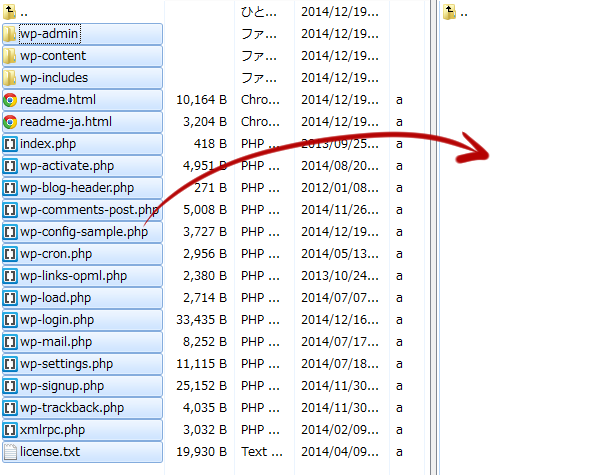Select index.php file name

(48, 144)
